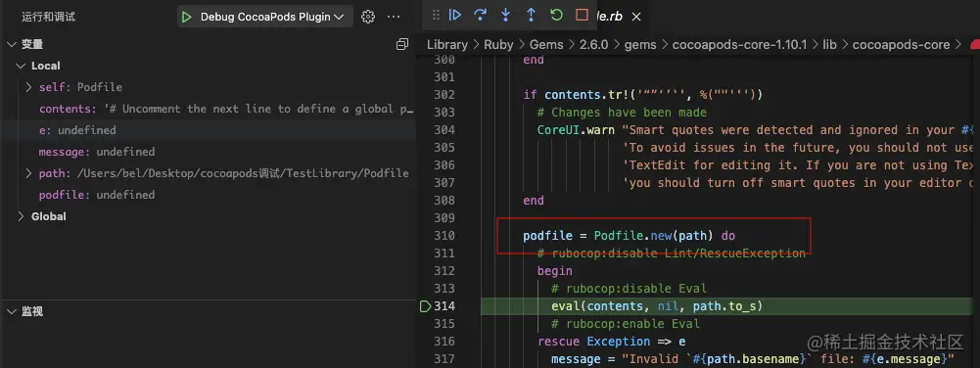Image resolution: width=980 pixels, height=368 pixels.
Task: Place cursor on eval(contents, nil, path.to_s)
Action: [657, 306]
